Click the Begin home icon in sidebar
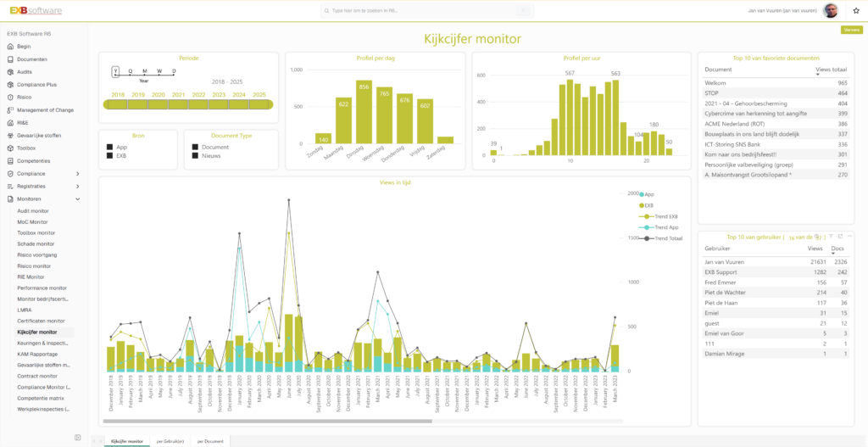This screenshot has width=868, height=447. click(x=9, y=47)
